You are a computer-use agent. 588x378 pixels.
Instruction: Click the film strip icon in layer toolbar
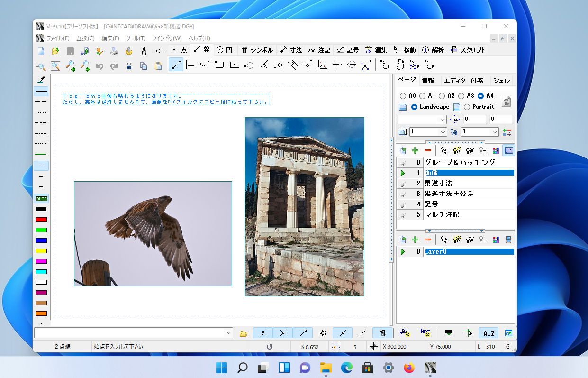tap(508, 240)
